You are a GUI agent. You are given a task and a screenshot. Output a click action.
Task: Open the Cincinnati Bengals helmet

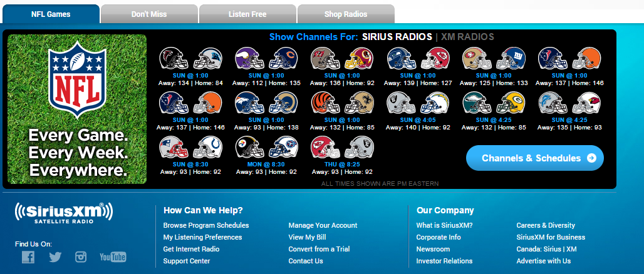pyautogui.click(x=325, y=103)
